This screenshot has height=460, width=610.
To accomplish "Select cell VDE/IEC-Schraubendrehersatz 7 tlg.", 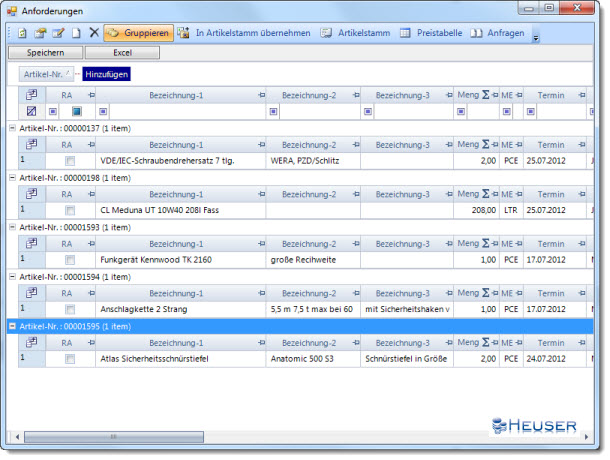I will coord(181,161).
